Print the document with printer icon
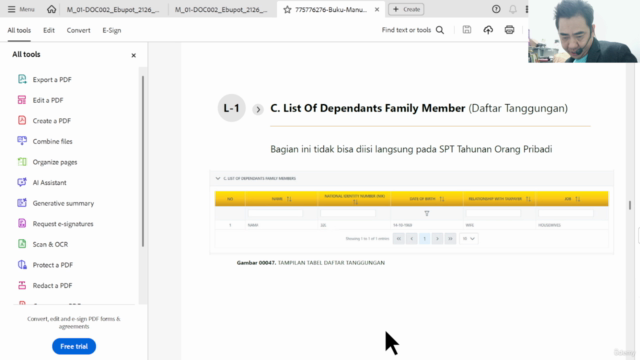The height and width of the screenshot is (360, 640). tap(509, 30)
